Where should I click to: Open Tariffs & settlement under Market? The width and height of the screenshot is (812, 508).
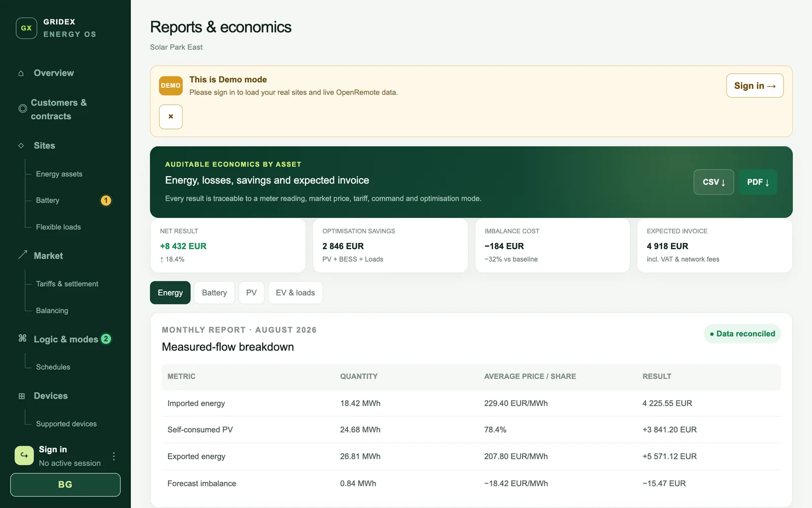(67, 284)
